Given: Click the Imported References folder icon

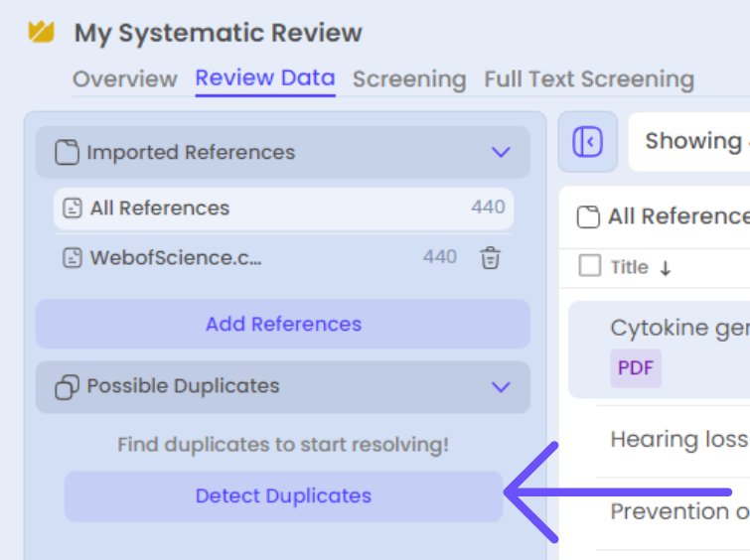Looking at the screenshot, I should (x=67, y=153).
